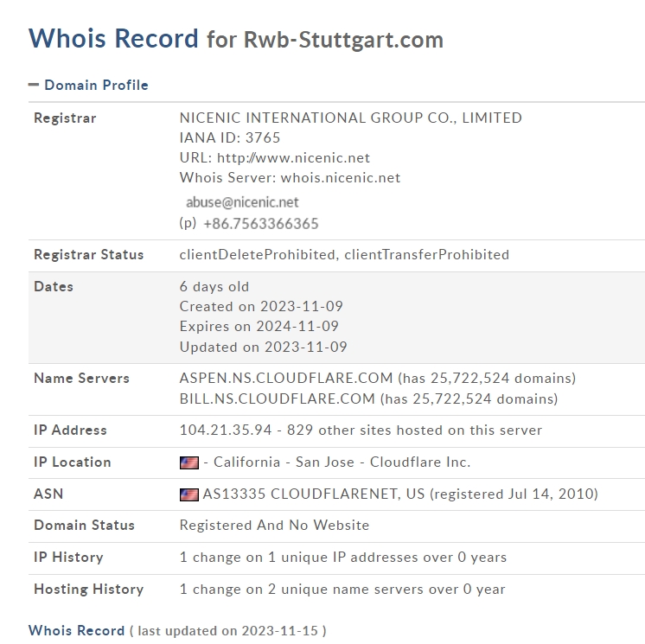645x644 pixels.
Task: Click the Dates row label
Action: 54,287
